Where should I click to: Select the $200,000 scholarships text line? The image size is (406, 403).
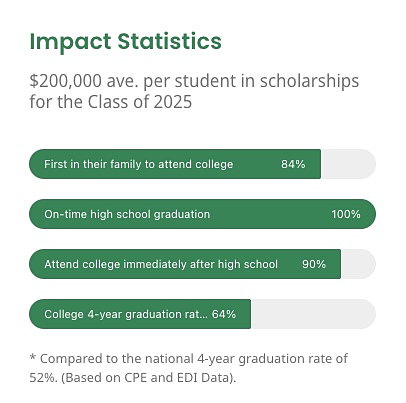point(194,81)
